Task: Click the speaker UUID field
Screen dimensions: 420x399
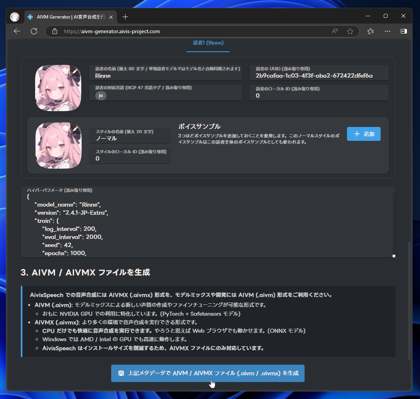Action: pyautogui.click(x=319, y=73)
